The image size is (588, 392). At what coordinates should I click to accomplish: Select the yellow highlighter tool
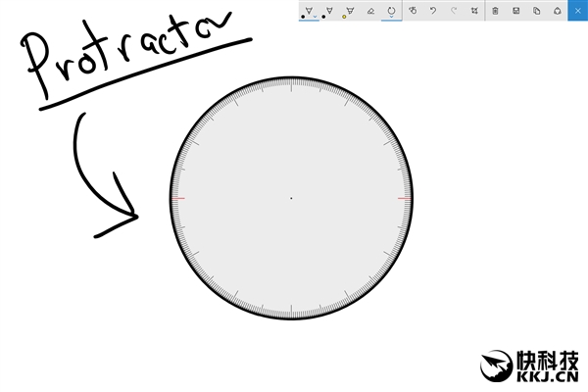click(x=350, y=11)
